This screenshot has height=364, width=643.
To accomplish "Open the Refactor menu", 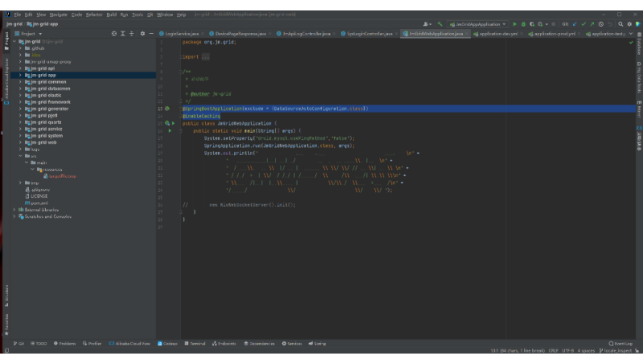I will coord(94,14).
